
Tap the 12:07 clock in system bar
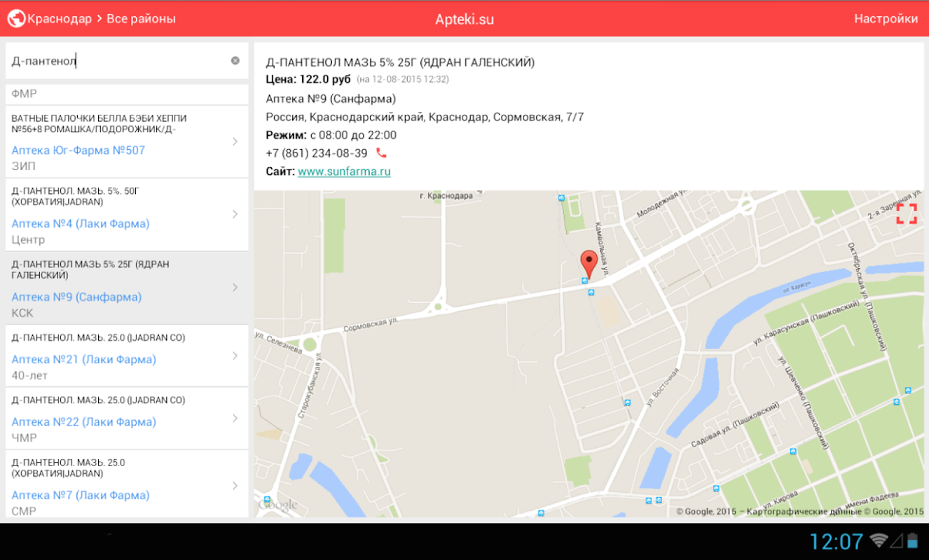tap(836, 541)
